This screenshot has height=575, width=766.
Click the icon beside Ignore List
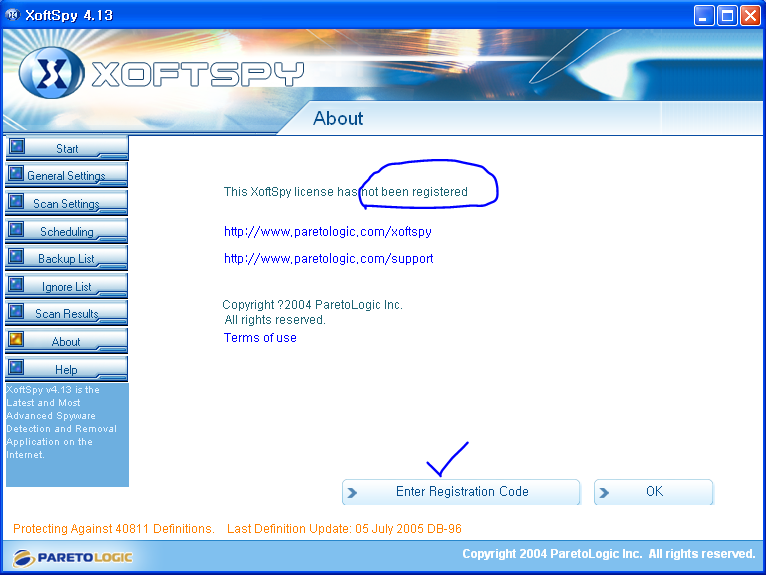[16, 284]
